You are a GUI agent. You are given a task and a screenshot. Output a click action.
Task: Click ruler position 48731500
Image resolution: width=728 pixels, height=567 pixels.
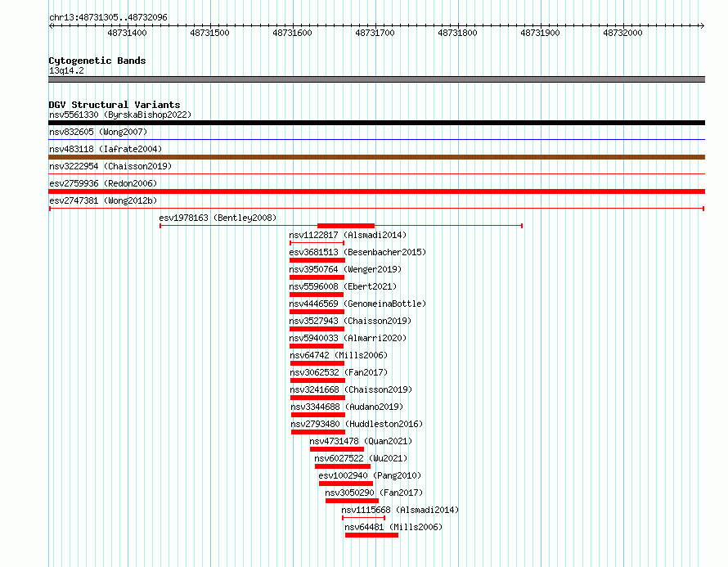[x=210, y=33]
